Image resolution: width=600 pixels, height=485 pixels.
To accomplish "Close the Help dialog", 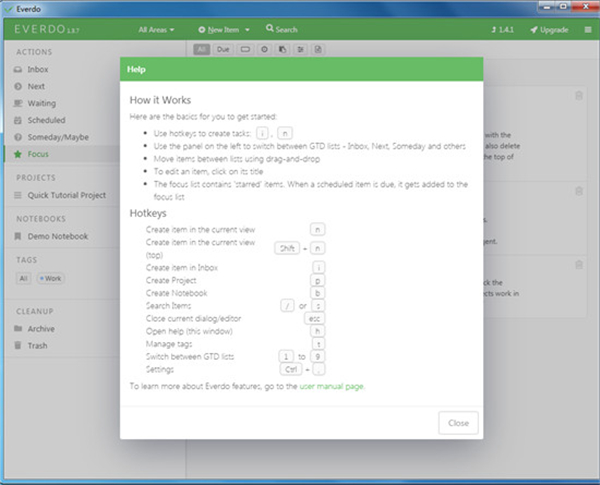I will tap(458, 423).
